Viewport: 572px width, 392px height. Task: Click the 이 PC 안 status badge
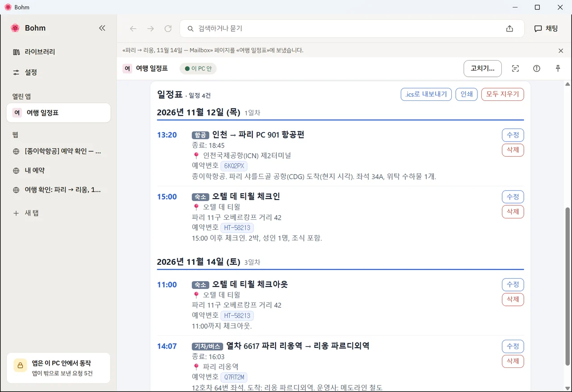point(198,69)
